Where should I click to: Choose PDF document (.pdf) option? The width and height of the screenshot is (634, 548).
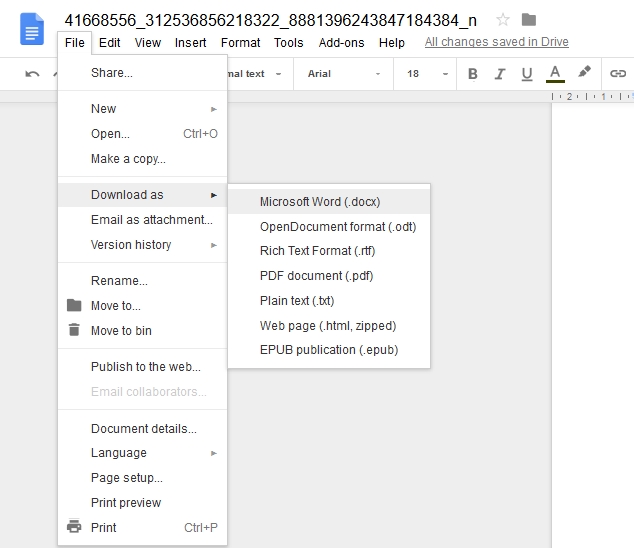(316, 275)
